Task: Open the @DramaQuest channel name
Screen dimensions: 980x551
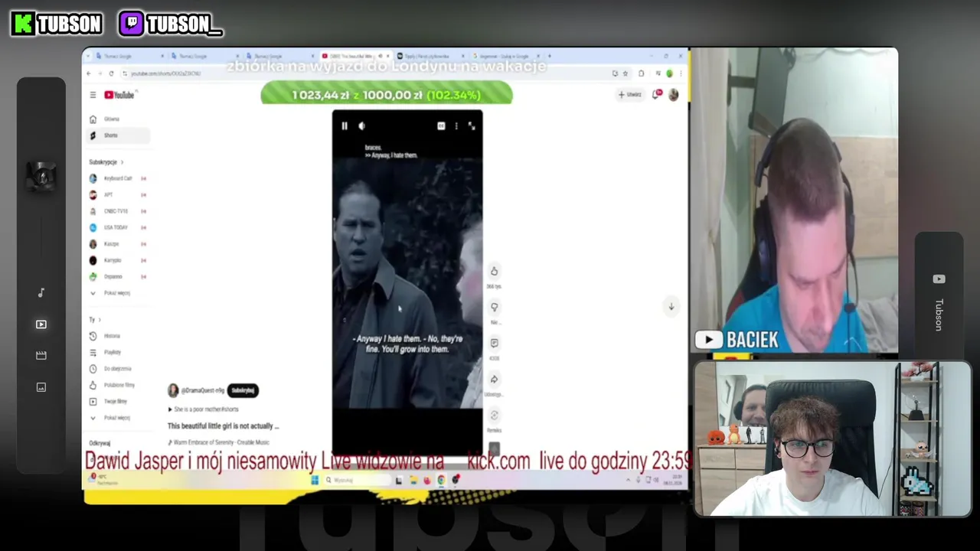Action: pyautogui.click(x=203, y=390)
